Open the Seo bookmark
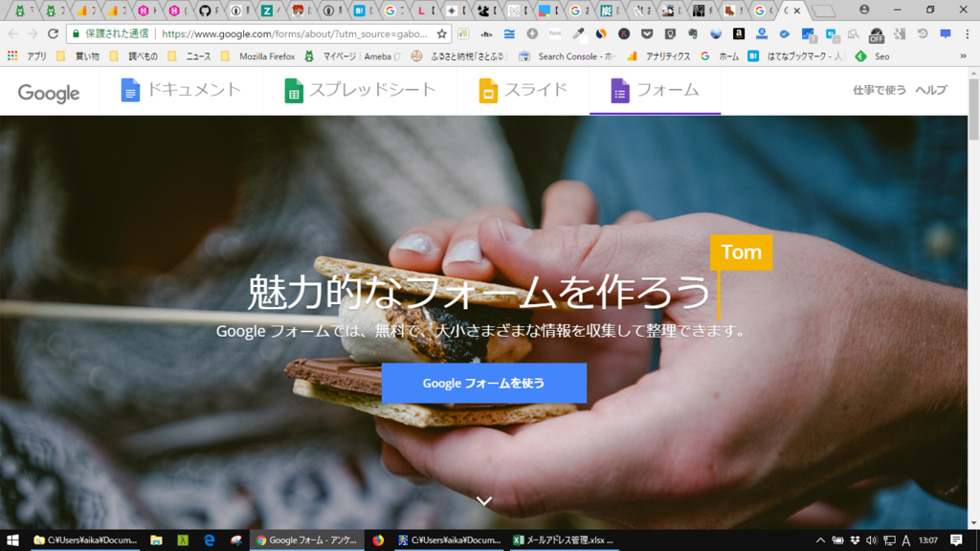Image resolution: width=980 pixels, height=551 pixels. click(x=873, y=56)
